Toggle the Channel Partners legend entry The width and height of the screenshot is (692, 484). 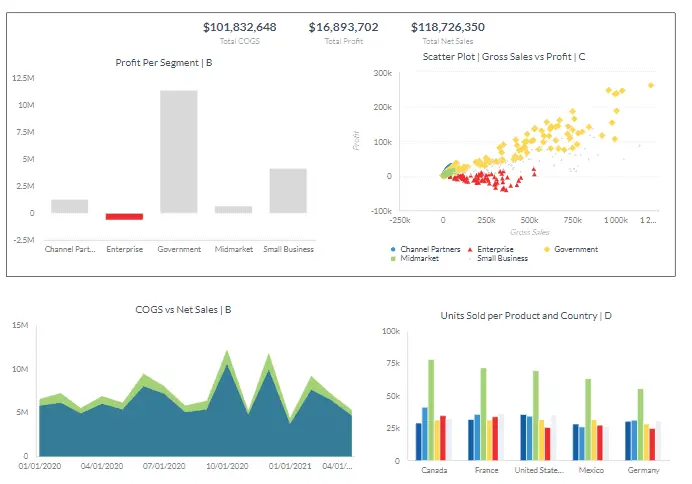click(425, 249)
